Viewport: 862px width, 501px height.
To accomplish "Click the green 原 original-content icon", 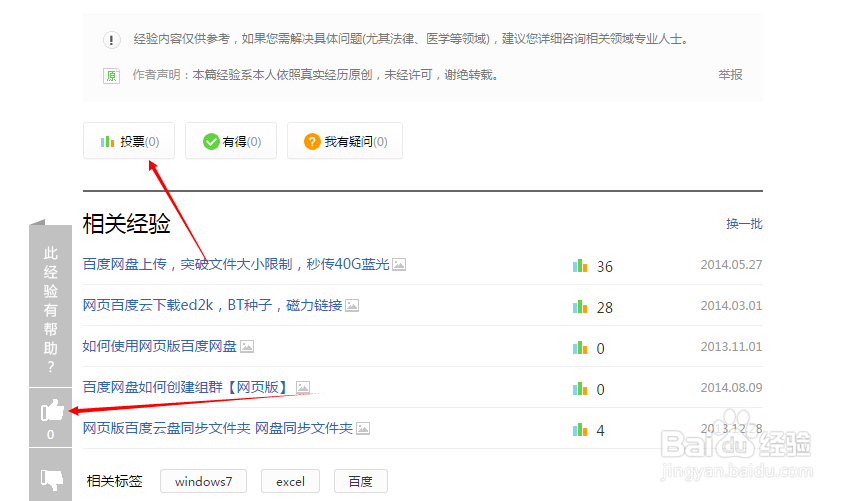I will coord(112,75).
